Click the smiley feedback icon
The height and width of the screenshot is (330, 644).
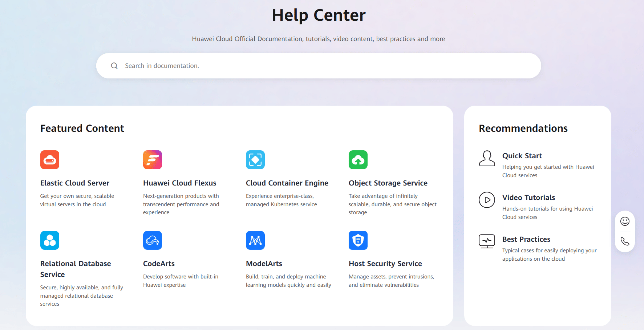pyautogui.click(x=625, y=221)
